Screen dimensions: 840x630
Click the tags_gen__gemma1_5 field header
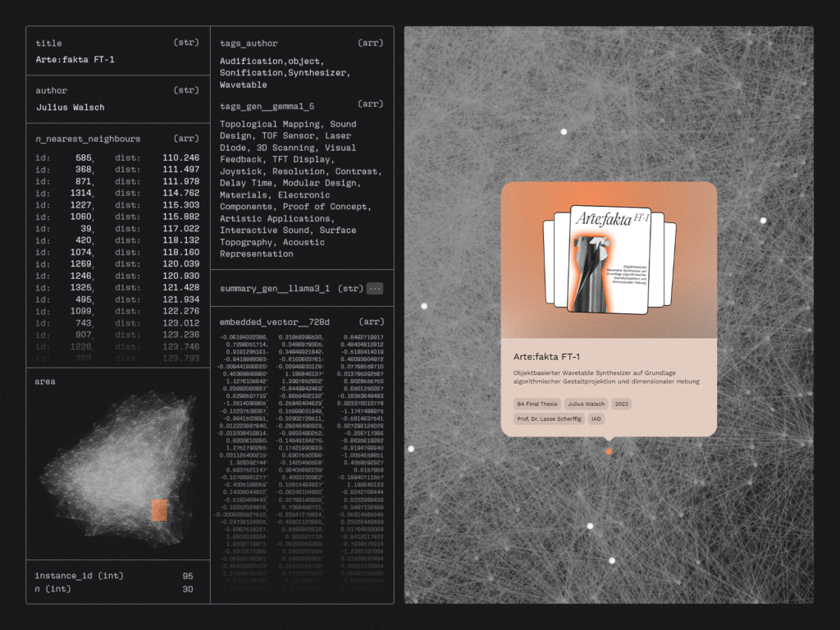(x=267, y=107)
